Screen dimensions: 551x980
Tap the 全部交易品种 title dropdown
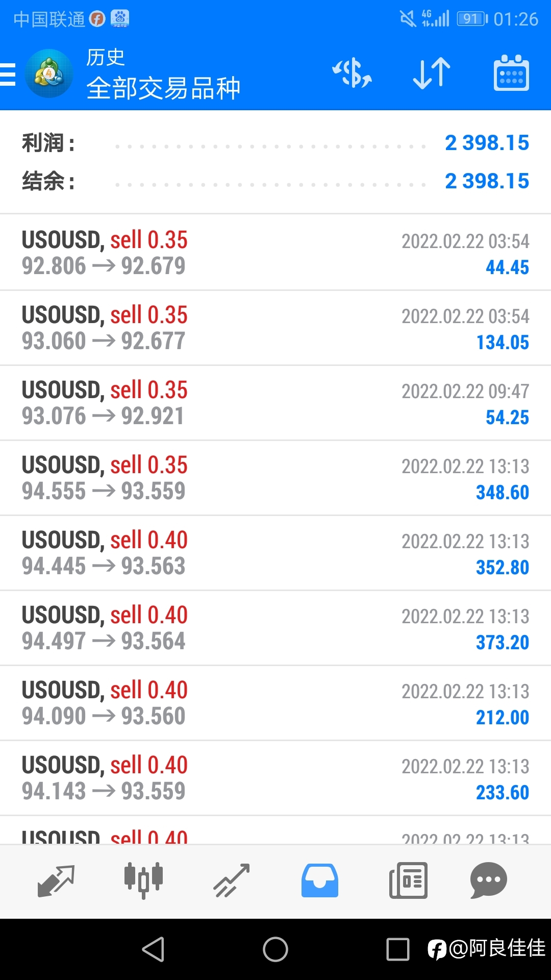(x=163, y=88)
